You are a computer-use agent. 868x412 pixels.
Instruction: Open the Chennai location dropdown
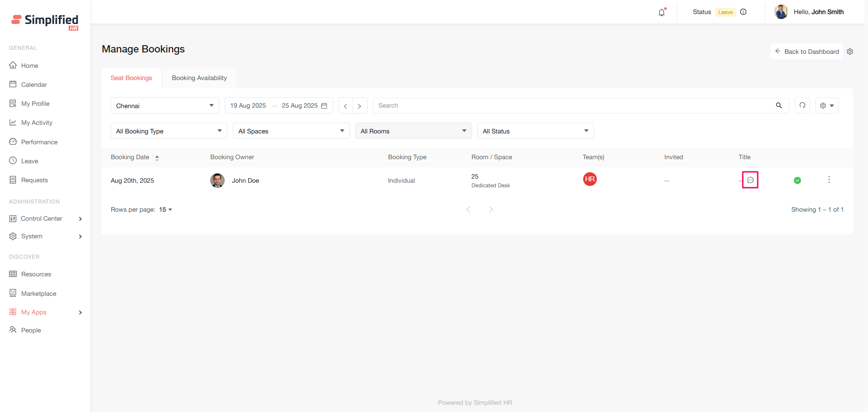(165, 106)
